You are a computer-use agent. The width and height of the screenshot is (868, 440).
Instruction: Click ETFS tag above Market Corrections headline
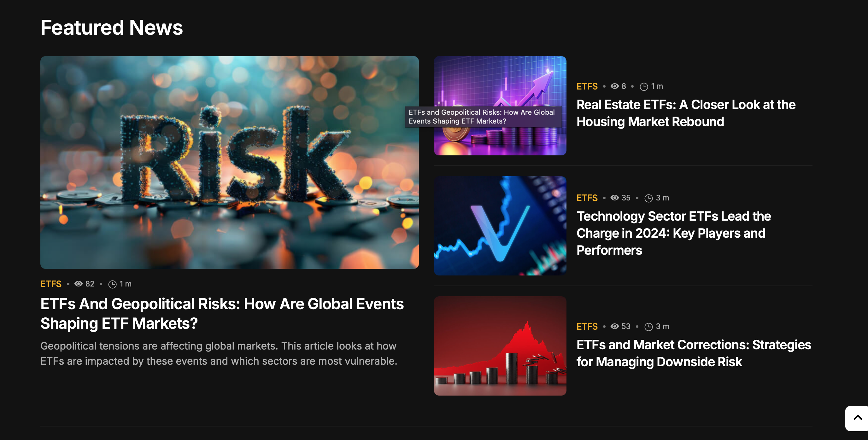point(587,327)
